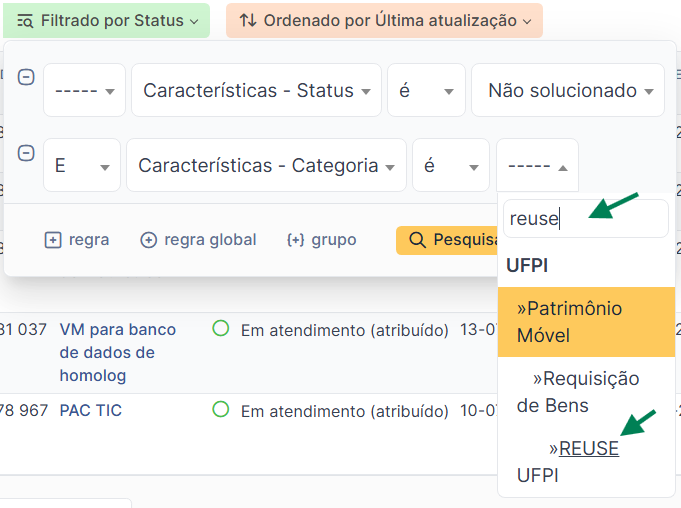
Task: Choose the REUSE UFPI category option
Action: click(x=586, y=462)
